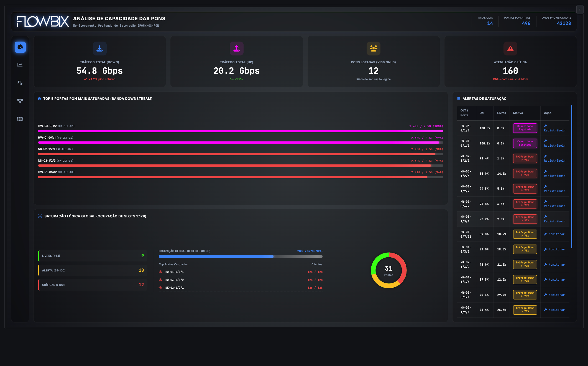
Task: Click the global slot occupation progress bar
Action: click(241, 256)
